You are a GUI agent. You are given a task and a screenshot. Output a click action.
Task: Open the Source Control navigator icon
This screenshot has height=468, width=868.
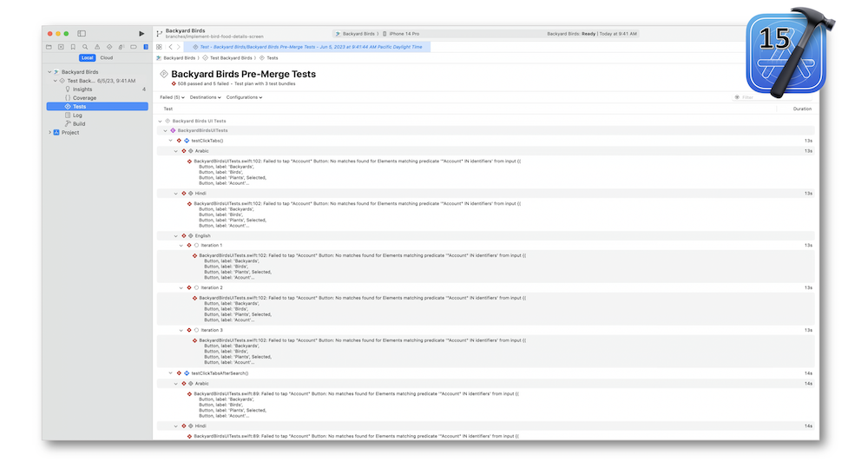pos(61,47)
